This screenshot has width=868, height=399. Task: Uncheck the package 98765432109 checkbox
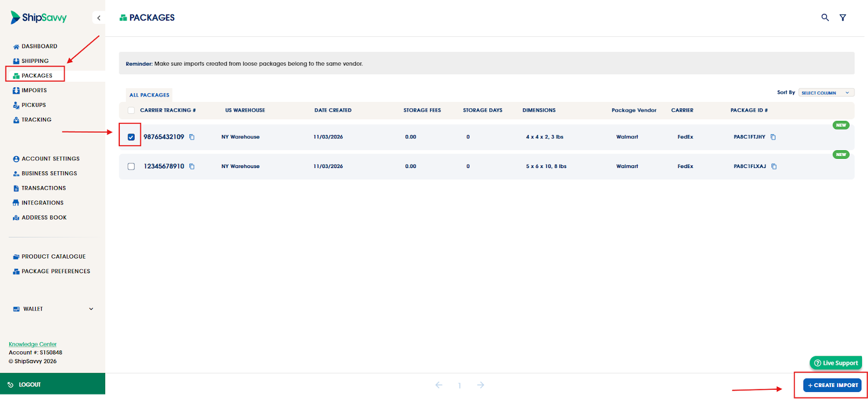(x=131, y=137)
